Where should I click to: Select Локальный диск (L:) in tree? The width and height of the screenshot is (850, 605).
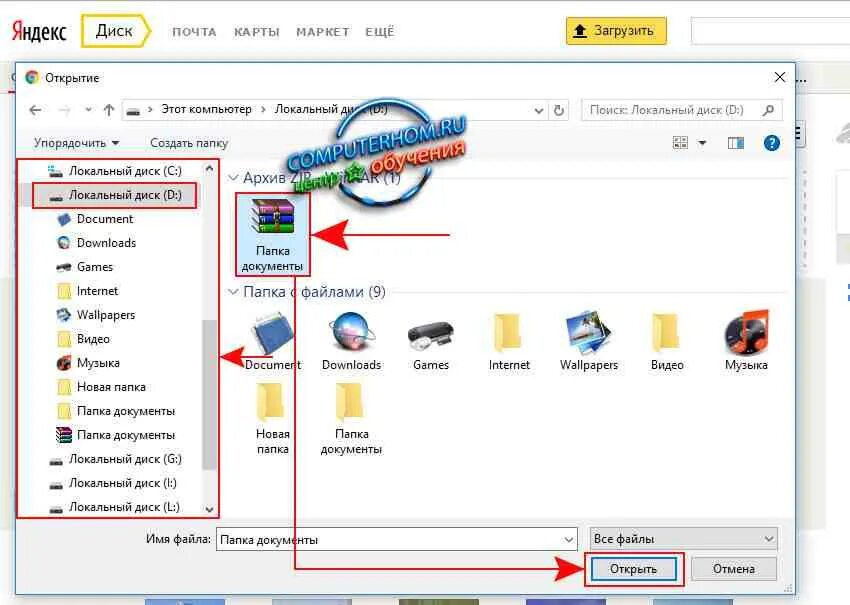click(x=114, y=507)
